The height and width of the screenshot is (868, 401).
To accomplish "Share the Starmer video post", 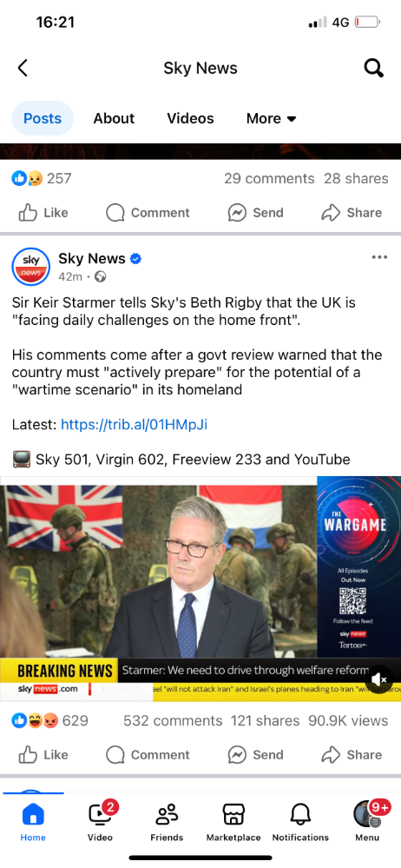I will pos(352,754).
